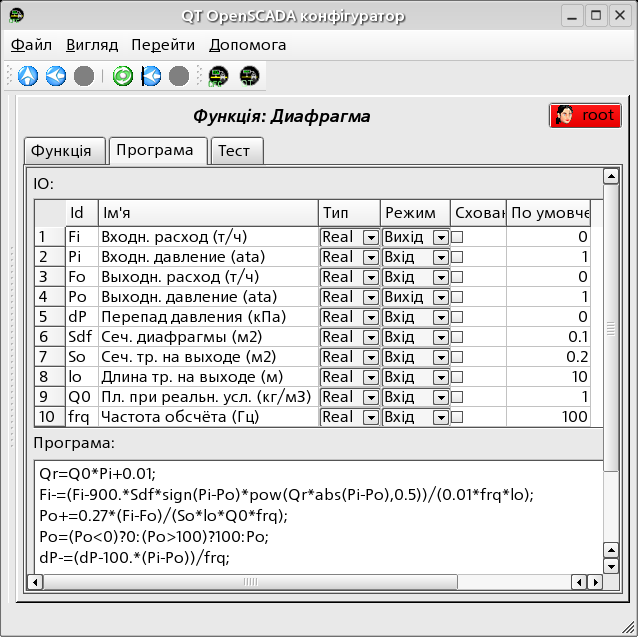This screenshot has width=638, height=637.
Task: Click the Back navigation arrow icon
Action: pyautogui.click(x=56, y=76)
